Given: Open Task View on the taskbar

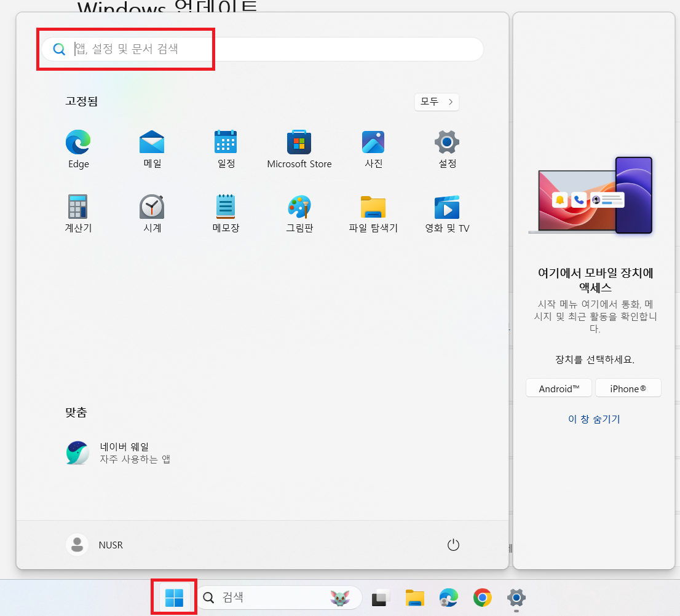Looking at the screenshot, I should pyautogui.click(x=381, y=598).
